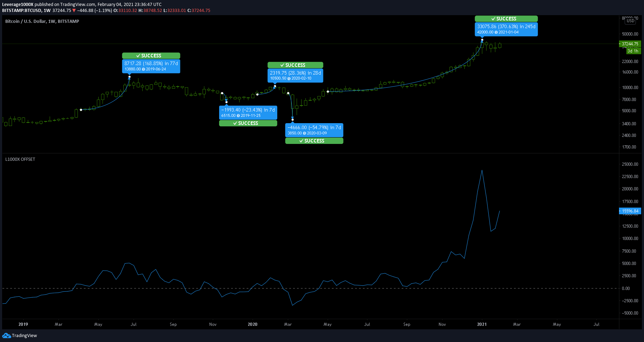
Task: Click current price tag 37244.75 on axis
Action: pos(630,44)
